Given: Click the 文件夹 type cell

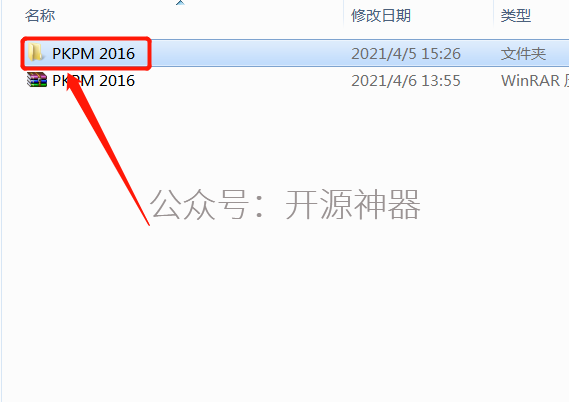Looking at the screenshot, I should coord(523,54).
